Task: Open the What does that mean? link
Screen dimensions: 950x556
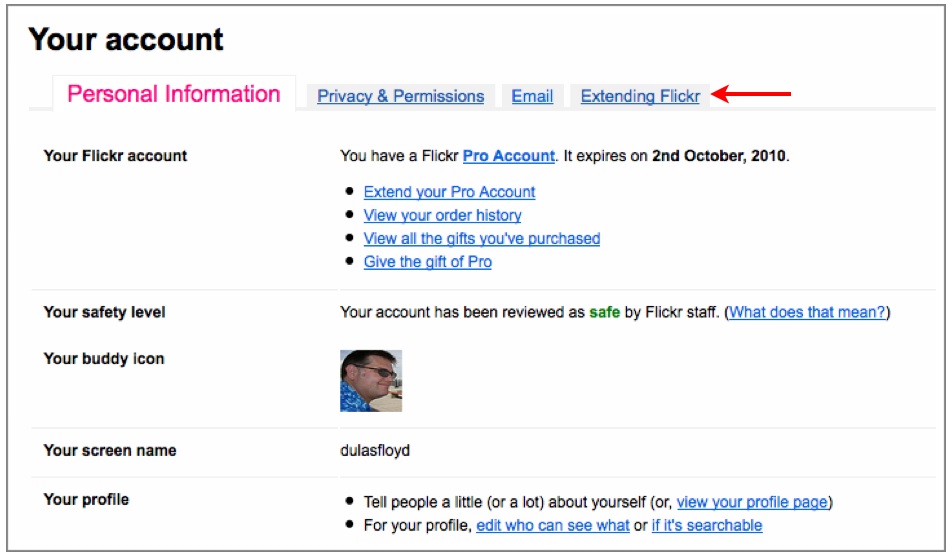Action: pos(807,312)
